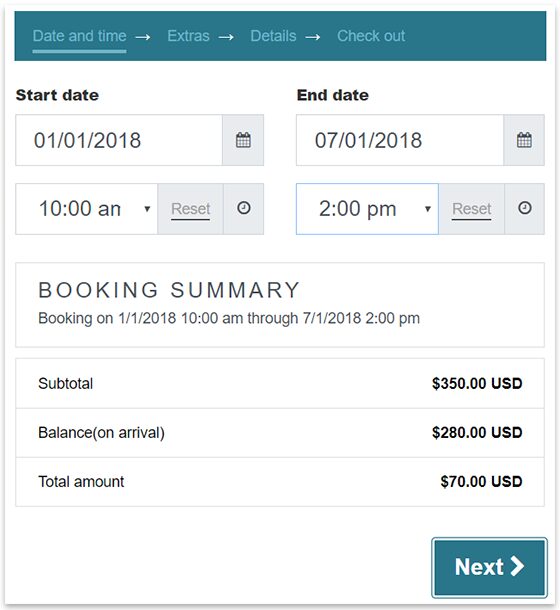Reset the end time selection

click(x=471, y=209)
